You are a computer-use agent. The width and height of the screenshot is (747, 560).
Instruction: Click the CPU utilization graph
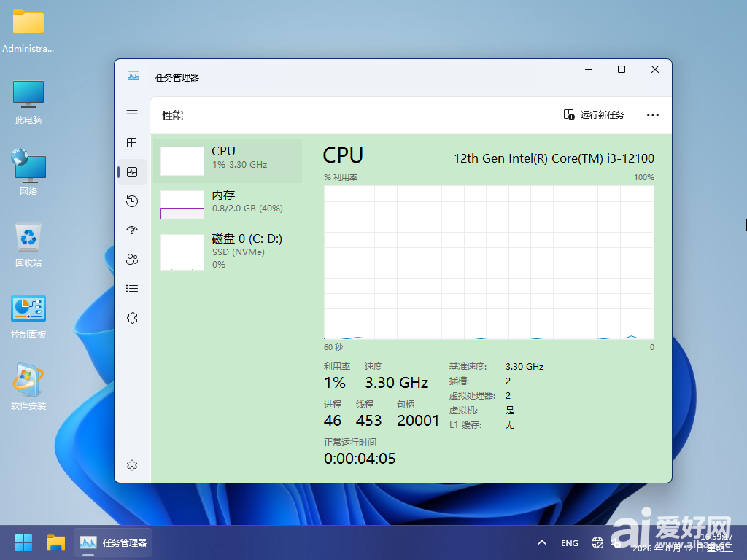[x=489, y=262]
